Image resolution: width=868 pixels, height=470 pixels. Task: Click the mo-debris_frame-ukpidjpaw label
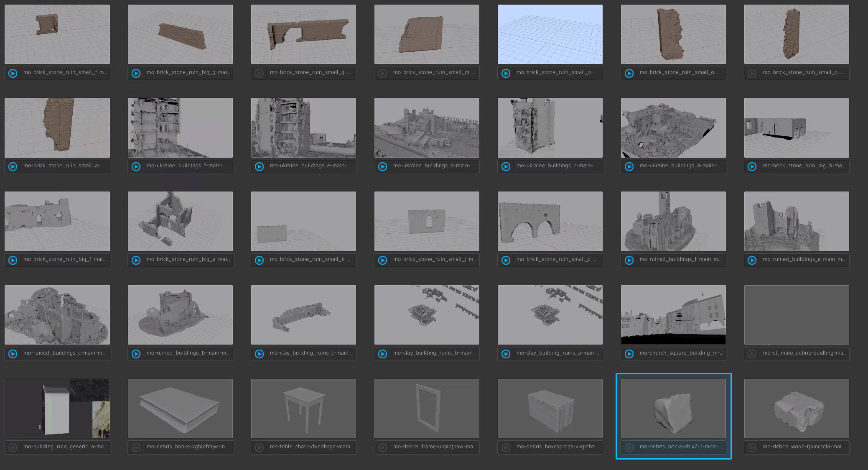[x=434, y=447]
